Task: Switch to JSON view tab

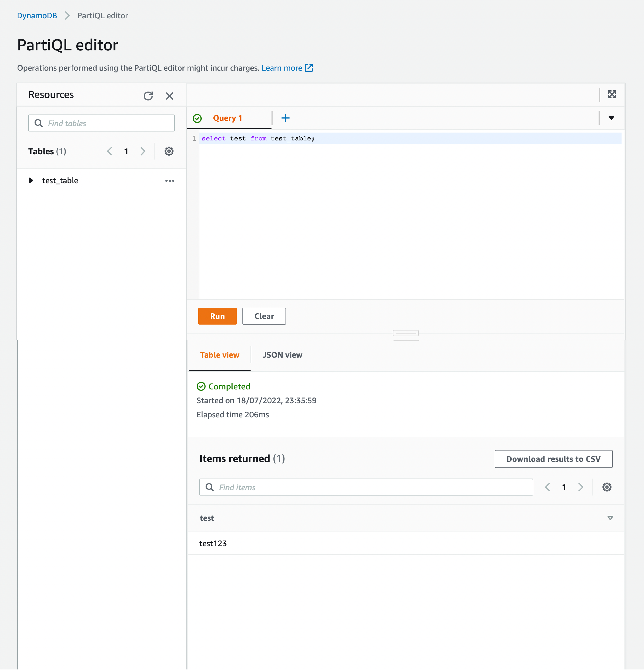Action: (283, 355)
